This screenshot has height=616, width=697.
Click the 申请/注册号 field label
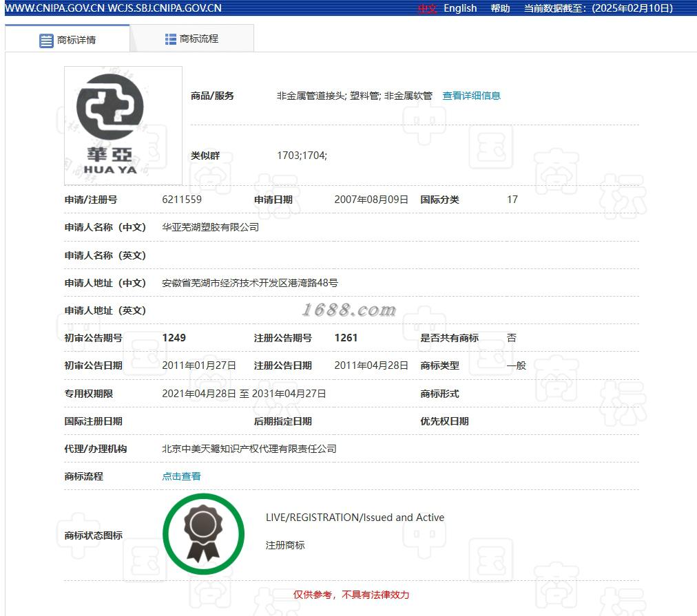pos(91,200)
